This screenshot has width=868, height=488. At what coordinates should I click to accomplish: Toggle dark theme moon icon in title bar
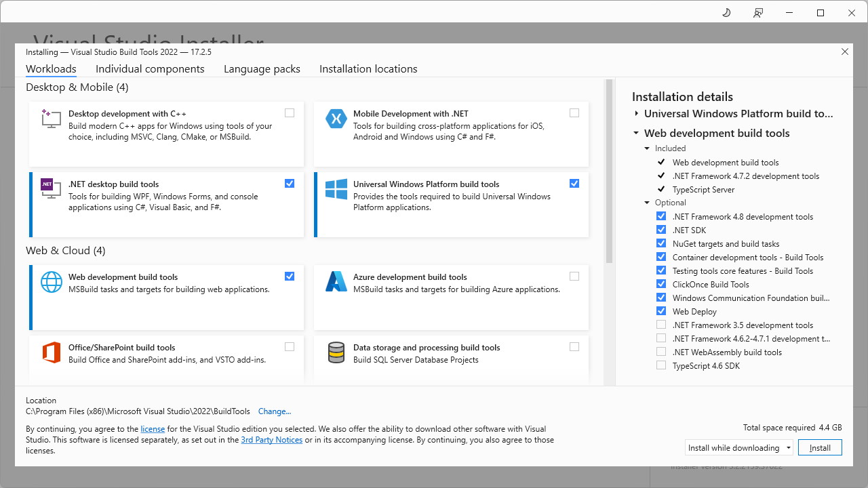click(x=726, y=13)
